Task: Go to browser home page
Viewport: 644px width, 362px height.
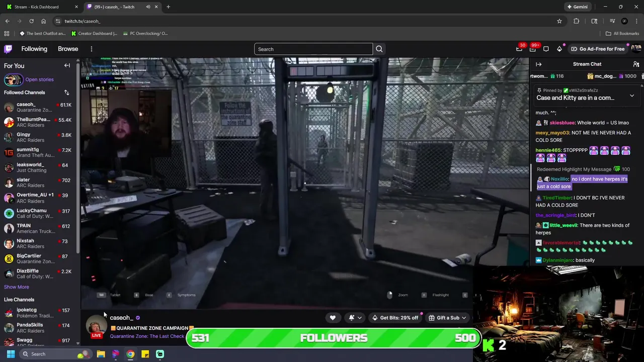Action: (44, 21)
